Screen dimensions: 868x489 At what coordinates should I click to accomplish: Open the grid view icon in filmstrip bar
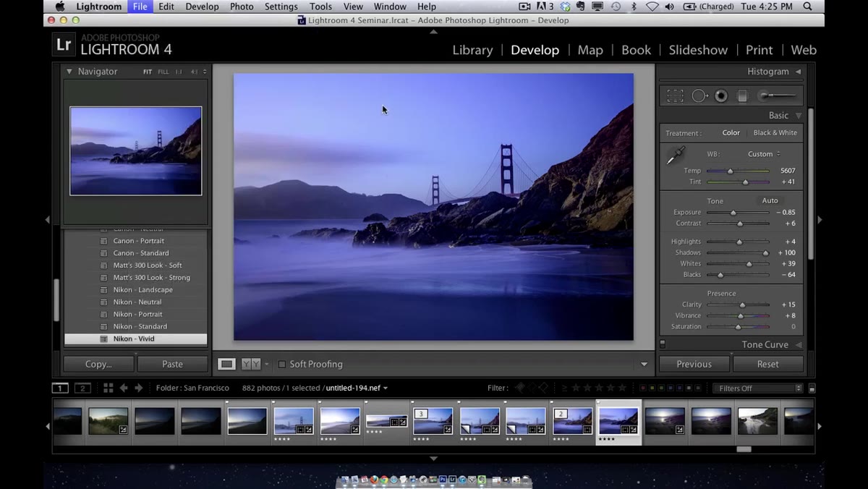108,388
